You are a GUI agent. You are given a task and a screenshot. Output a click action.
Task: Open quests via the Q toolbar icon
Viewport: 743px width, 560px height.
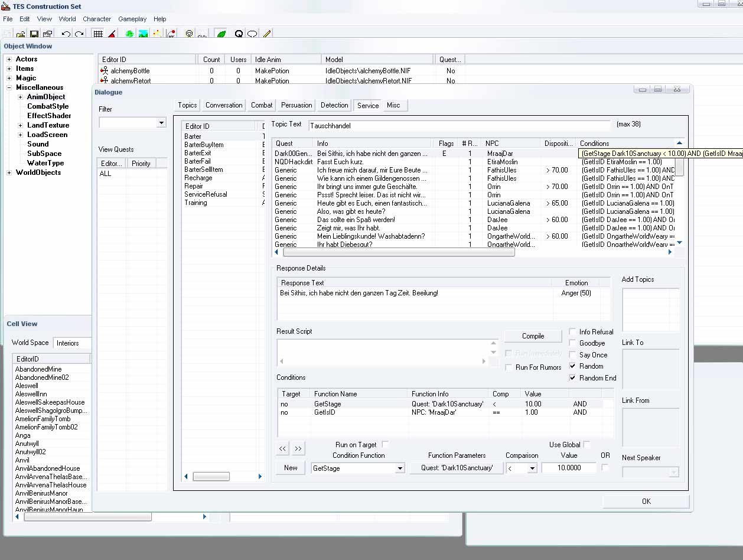[x=239, y=34]
